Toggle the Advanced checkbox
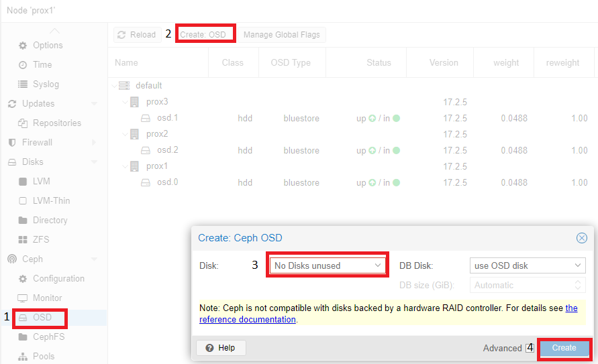The width and height of the screenshot is (598, 364). (x=530, y=348)
